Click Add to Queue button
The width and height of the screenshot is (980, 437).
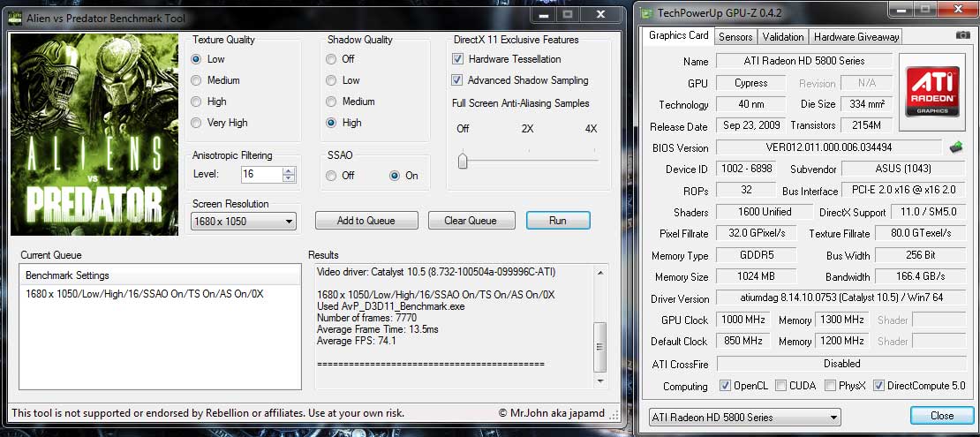click(x=366, y=220)
